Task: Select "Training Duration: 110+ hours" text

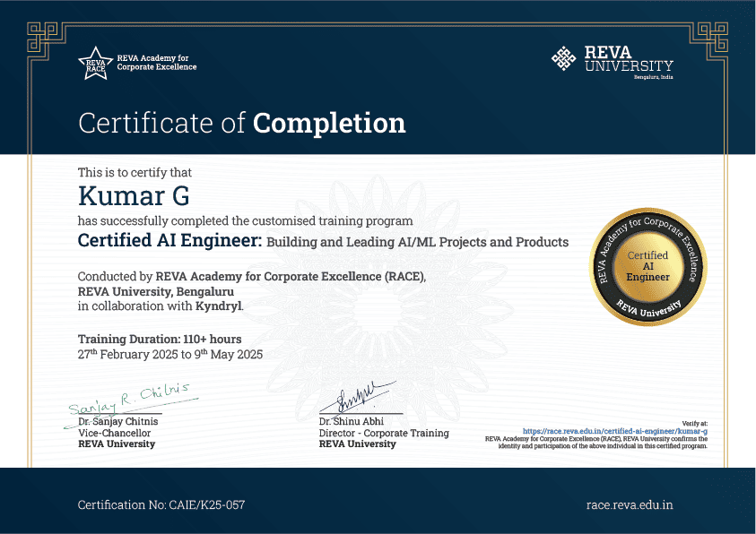Action: (160, 339)
